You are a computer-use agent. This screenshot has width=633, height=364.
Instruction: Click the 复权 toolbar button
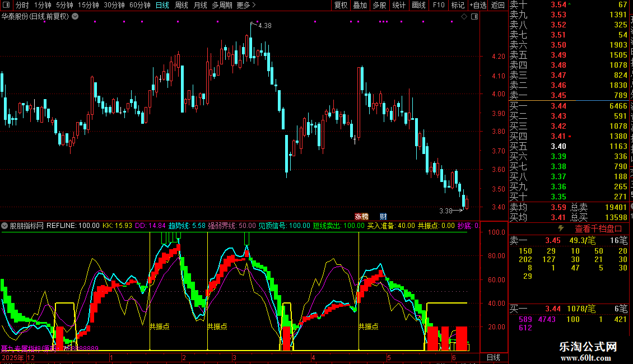341,5
